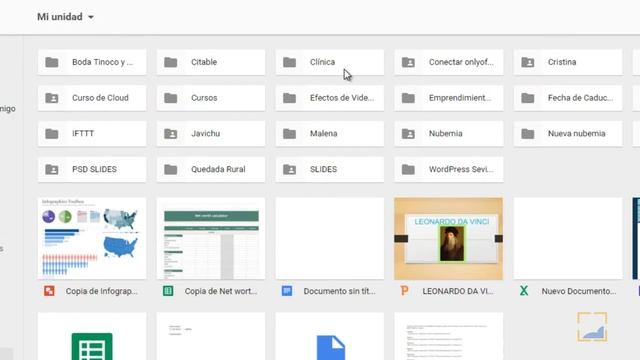This screenshot has height=360, width=640.
Task: Click the Sheets icon next to Copia de Net wort...
Action: [x=168, y=291]
